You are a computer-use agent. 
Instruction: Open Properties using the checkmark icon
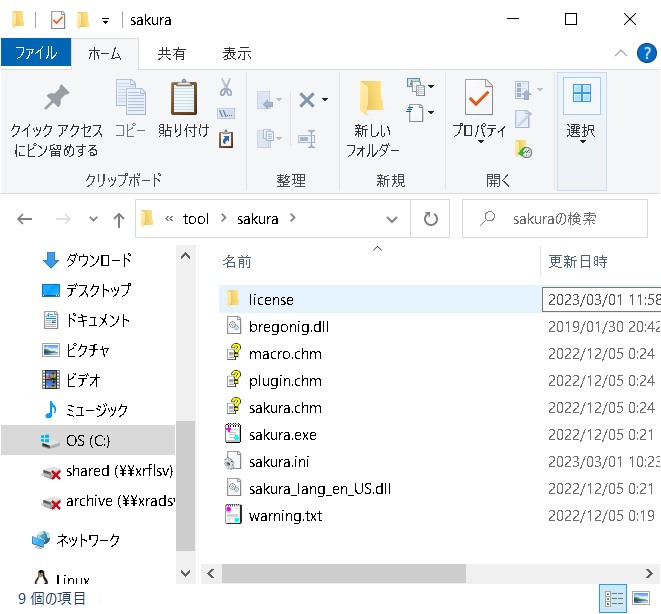pos(479,100)
